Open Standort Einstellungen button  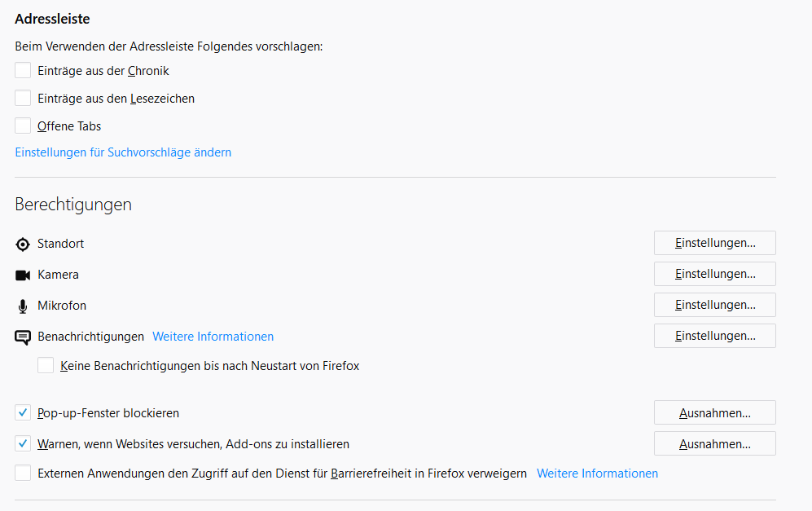pos(714,243)
